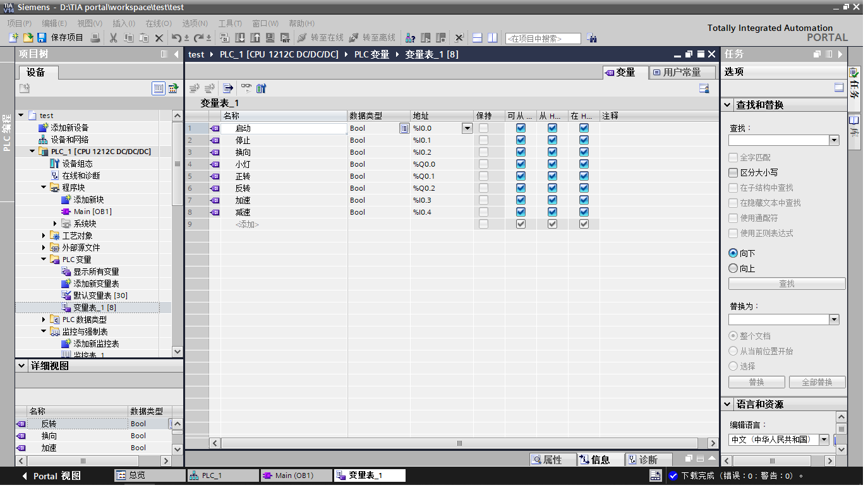Screen dimensions: 868x490
Task: Open accessible devices icon in toolbar
Action: (x=411, y=38)
